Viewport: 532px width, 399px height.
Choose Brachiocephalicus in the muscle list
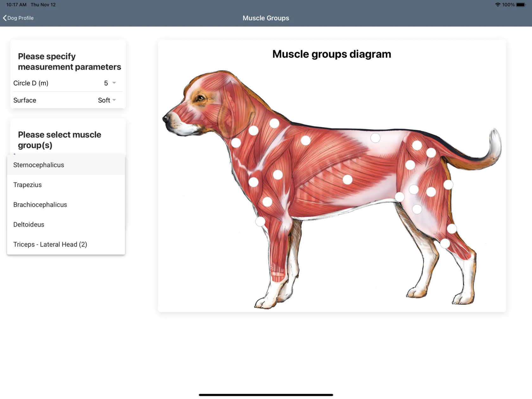[x=66, y=205]
